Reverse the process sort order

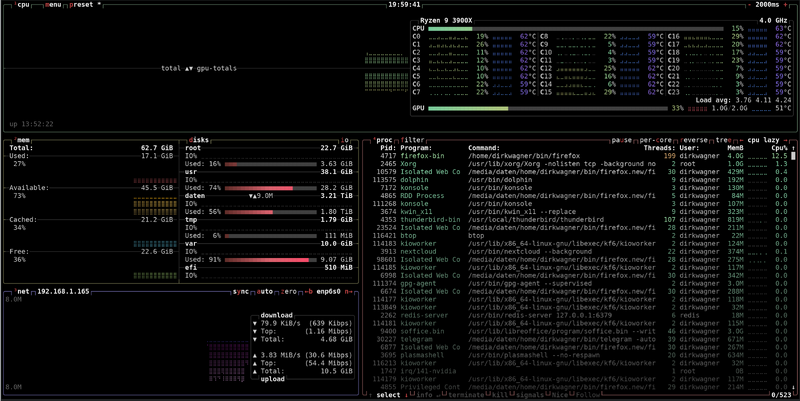tap(693, 140)
